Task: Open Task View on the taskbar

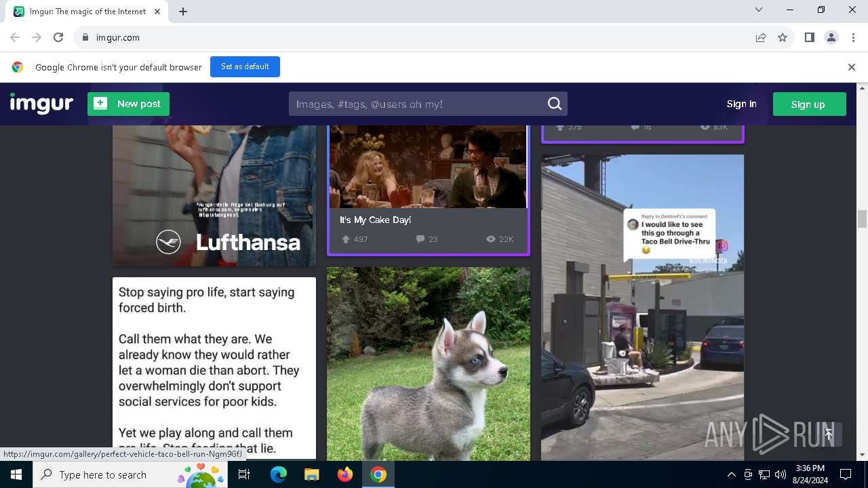Action: [x=244, y=474]
